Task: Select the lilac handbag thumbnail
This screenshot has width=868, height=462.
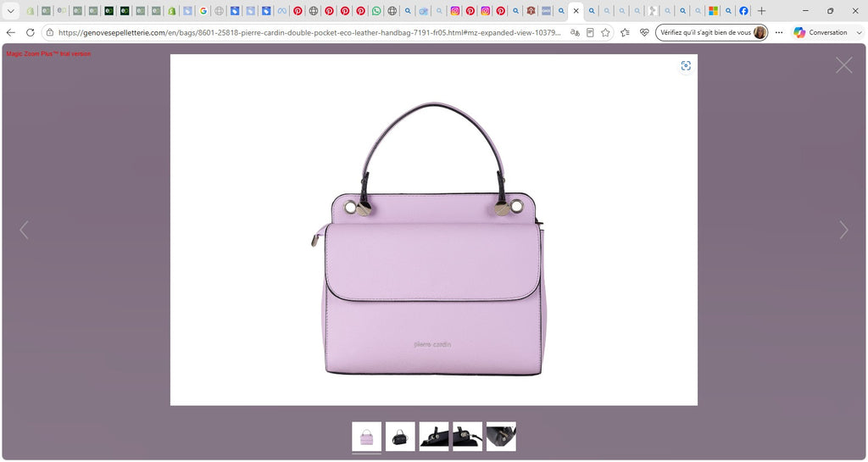Action: click(x=366, y=437)
